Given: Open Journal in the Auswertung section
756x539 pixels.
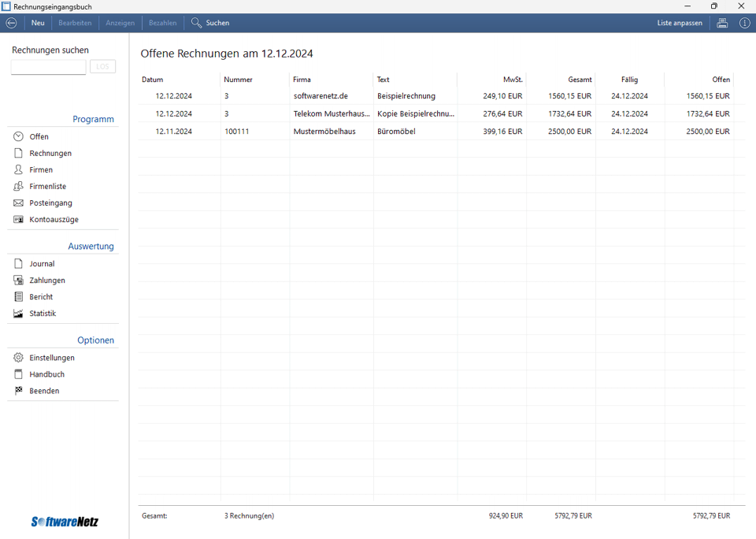Looking at the screenshot, I should click(42, 264).
